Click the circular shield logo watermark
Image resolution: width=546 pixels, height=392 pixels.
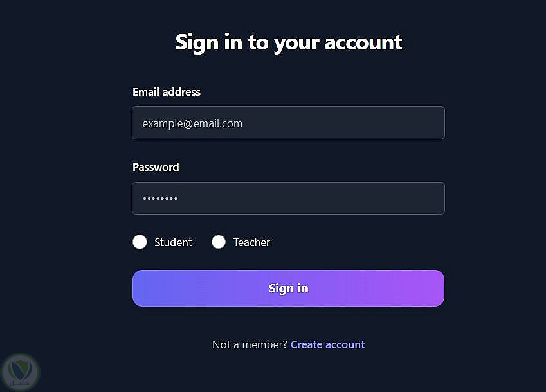tap(21, 371)
